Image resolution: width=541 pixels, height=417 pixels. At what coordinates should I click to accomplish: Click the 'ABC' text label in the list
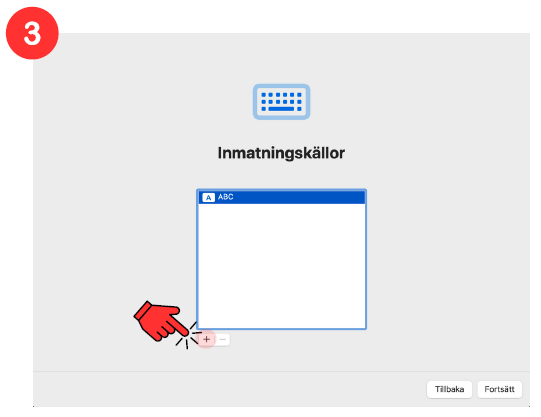pos(226,197)
